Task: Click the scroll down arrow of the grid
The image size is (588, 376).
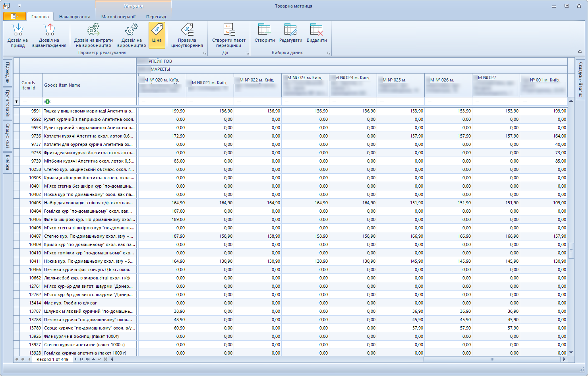Action: (571, 353)
